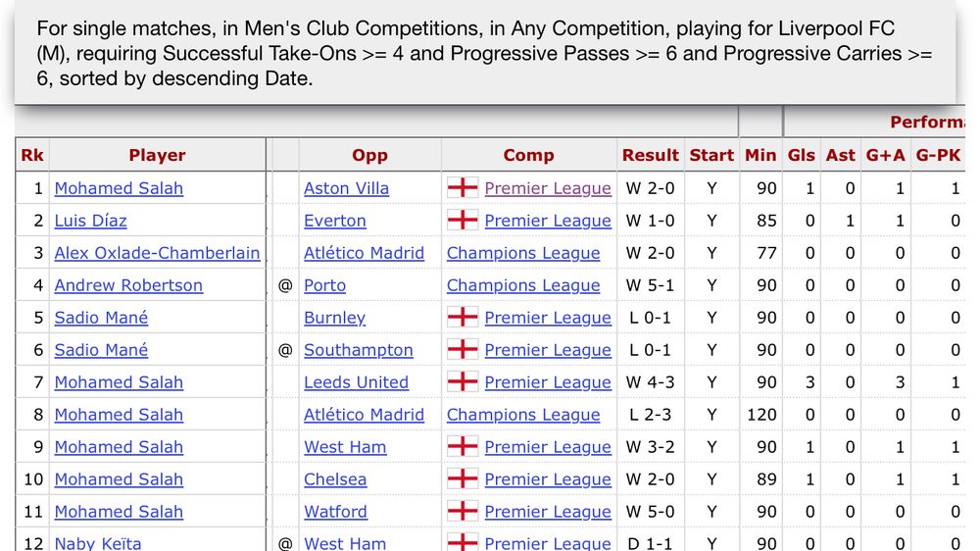Sort table by Player column header
The image size is (980, 551).
click(x=157, y=155)
